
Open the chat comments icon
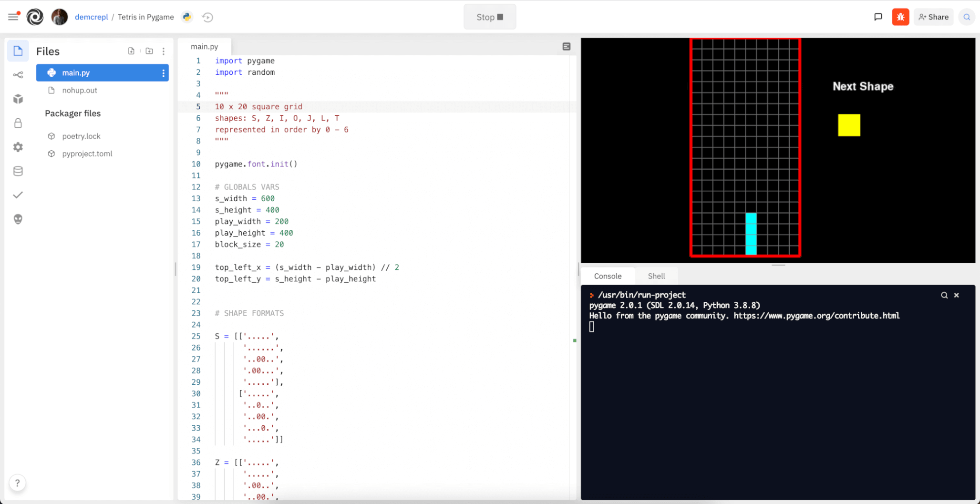pos(878,17)
